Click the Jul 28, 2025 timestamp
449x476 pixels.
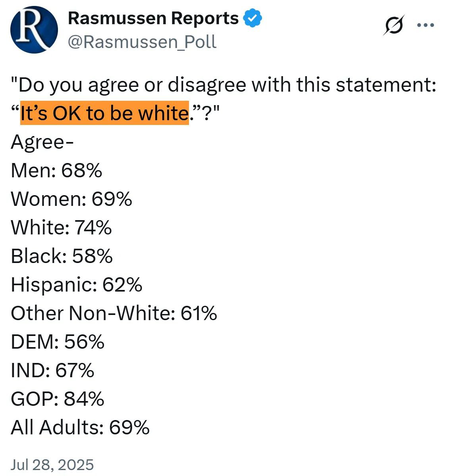click(x=52, y=464)
